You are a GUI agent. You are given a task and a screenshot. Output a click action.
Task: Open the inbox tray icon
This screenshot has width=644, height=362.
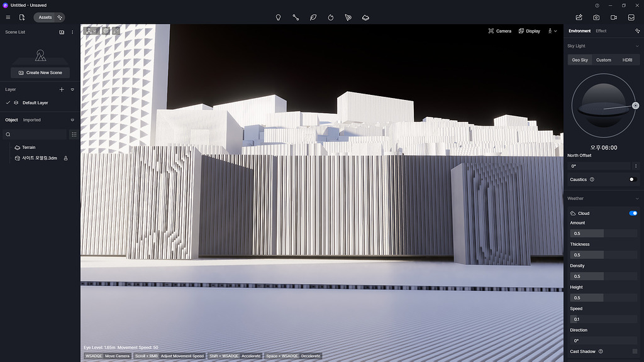tap(631, 17)
